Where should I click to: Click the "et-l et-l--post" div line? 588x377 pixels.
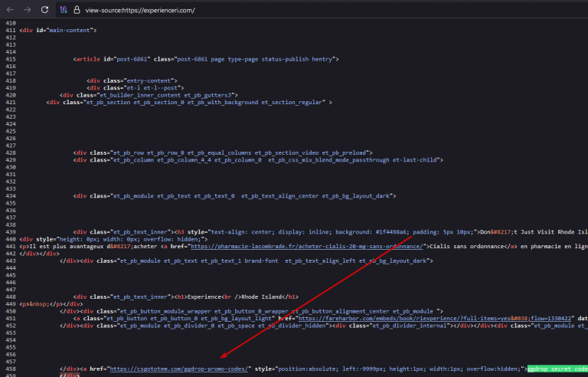point(136,88)
